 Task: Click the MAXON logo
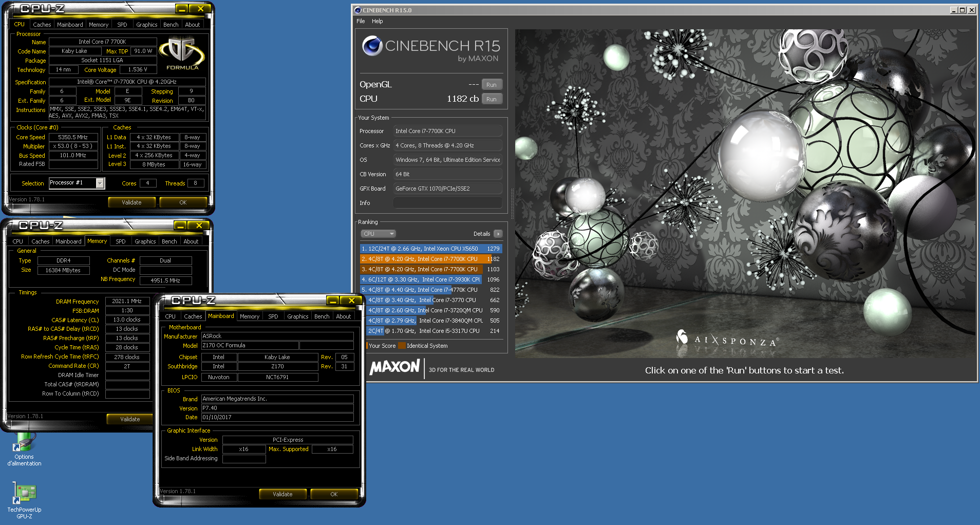point(395,367)
